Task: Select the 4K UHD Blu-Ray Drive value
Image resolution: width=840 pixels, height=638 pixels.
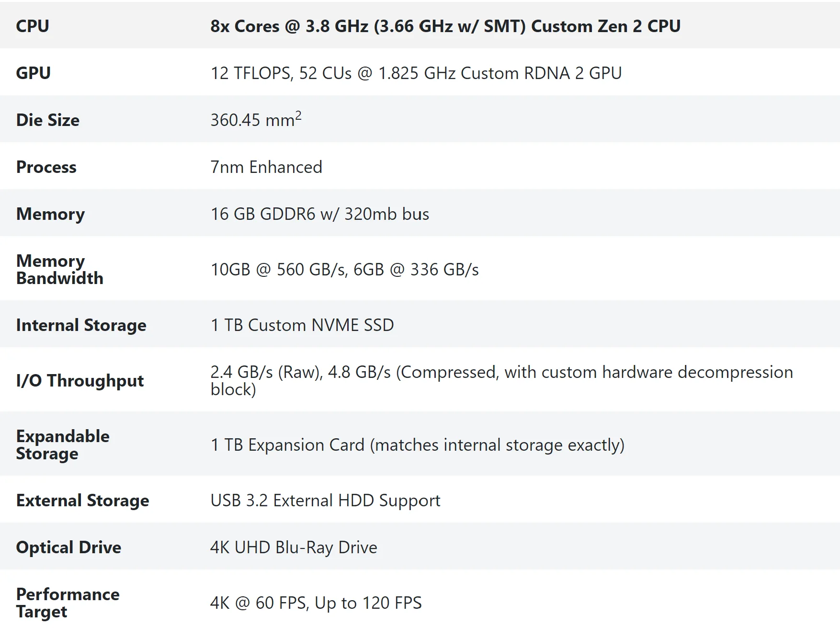Action: click(294, 547)
